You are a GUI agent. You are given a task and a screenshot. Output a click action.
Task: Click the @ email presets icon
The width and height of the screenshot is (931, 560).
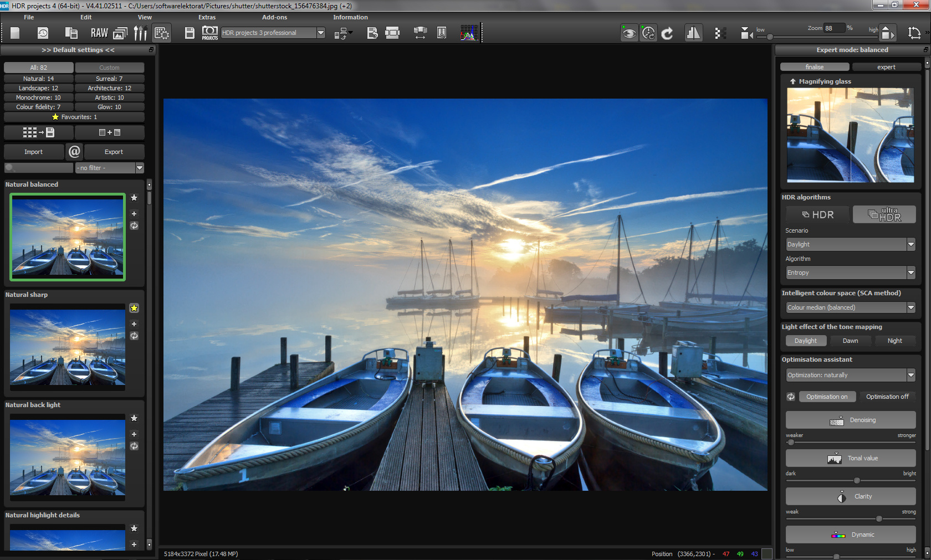[74, 151]
